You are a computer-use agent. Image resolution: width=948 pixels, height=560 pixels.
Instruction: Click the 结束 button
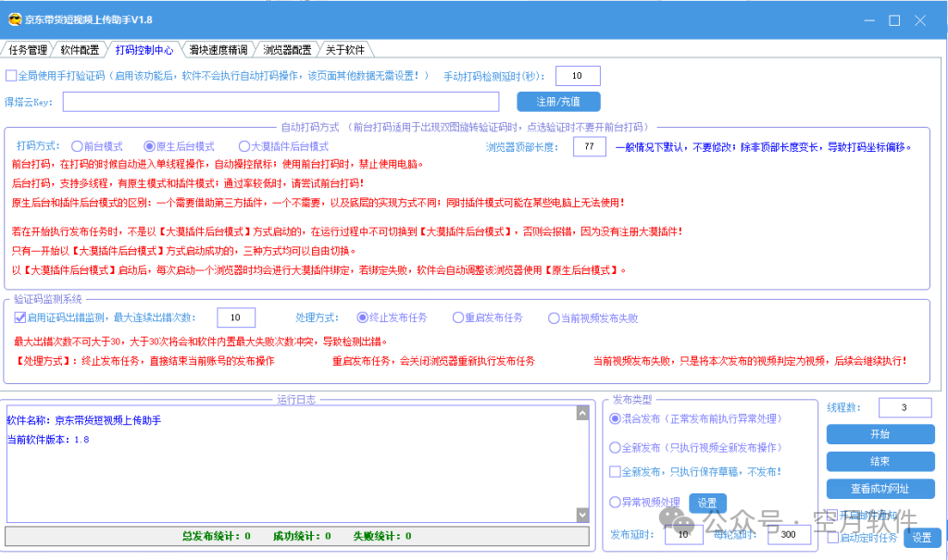point(880,462)
